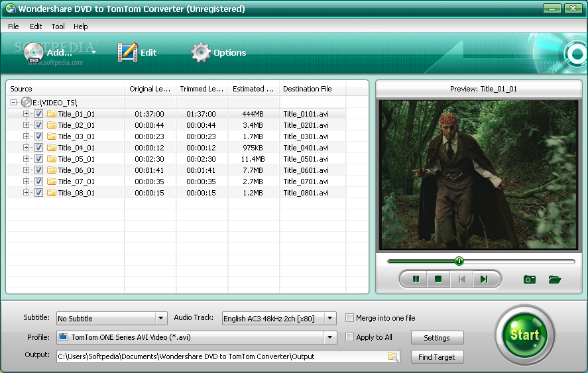
Task: Click the Edit film strip icon
Action: pos(127,52)
